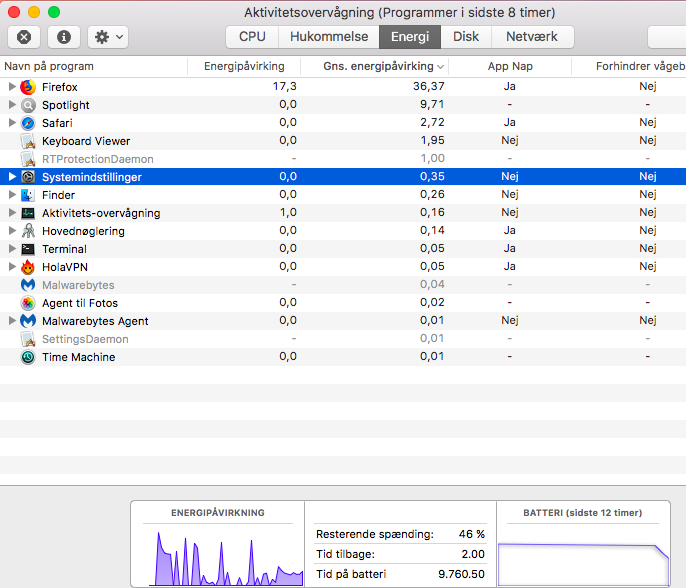
Task: Expand the Hovednøglering row
Action: tap(12, 231)
